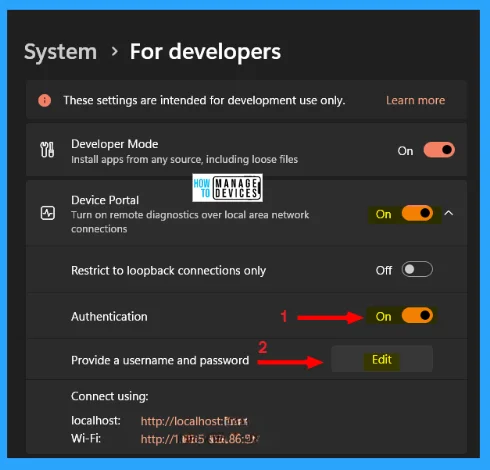The image size is (490, 470).
Task: Go back to System breadcrumb
Action: [x=60, y=52]
